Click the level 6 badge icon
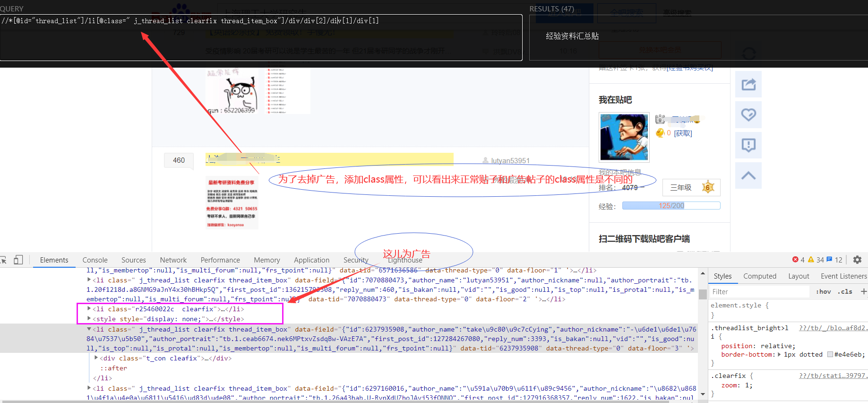The width and height of the screenshot is (868, 403). click(707, 187)
